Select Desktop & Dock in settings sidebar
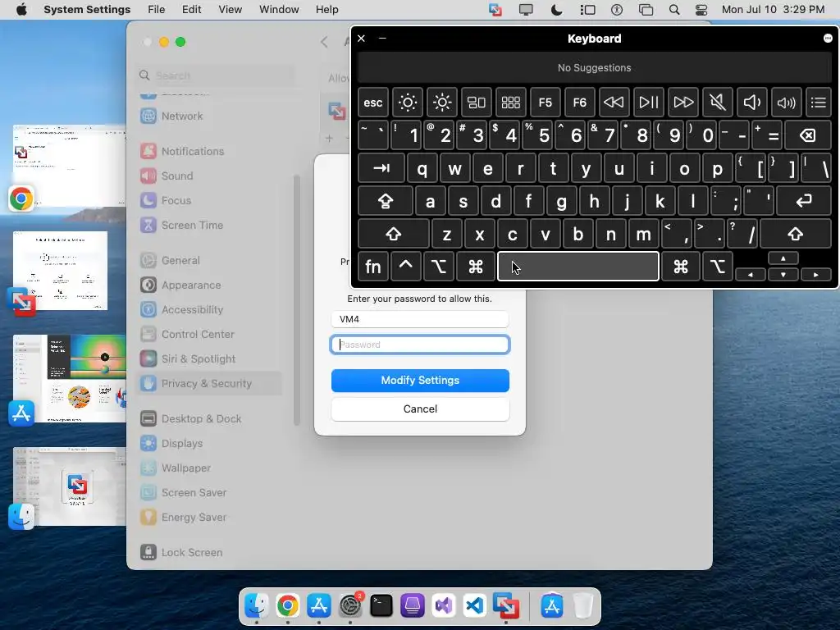This screenshot has height=630, width=840. (x=209, y=419)
